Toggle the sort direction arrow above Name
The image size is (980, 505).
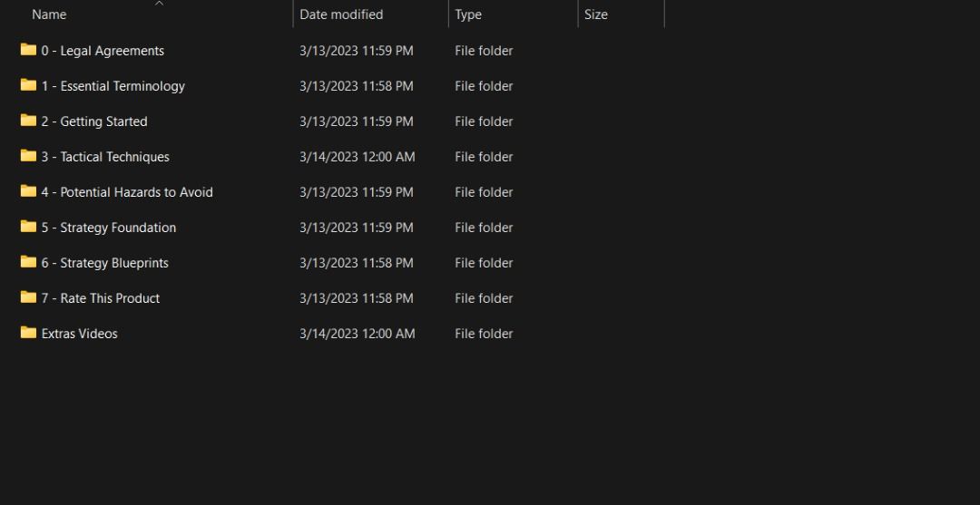pos(160,4)
